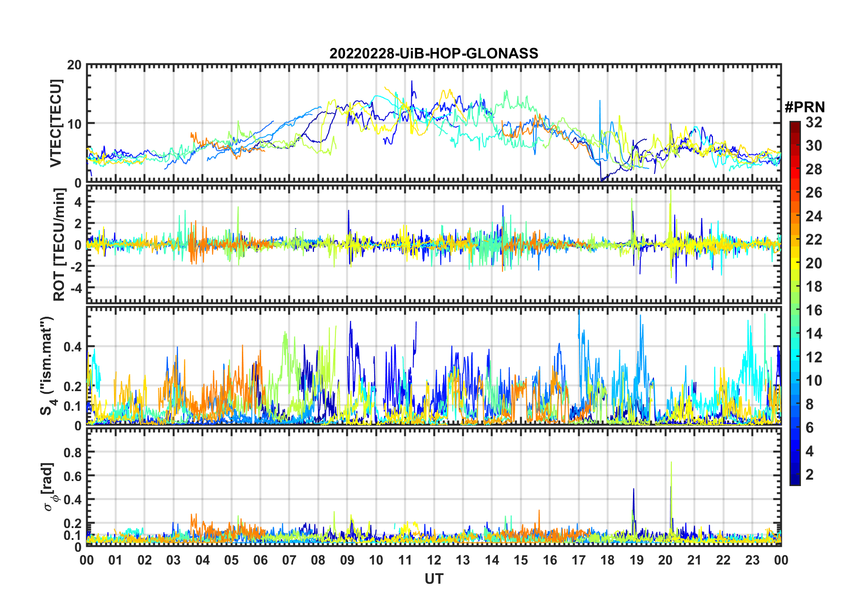
Task: Click the plot title "20220228-UiB-HOP-GLONASS"
Action: (x=434, y=54)
